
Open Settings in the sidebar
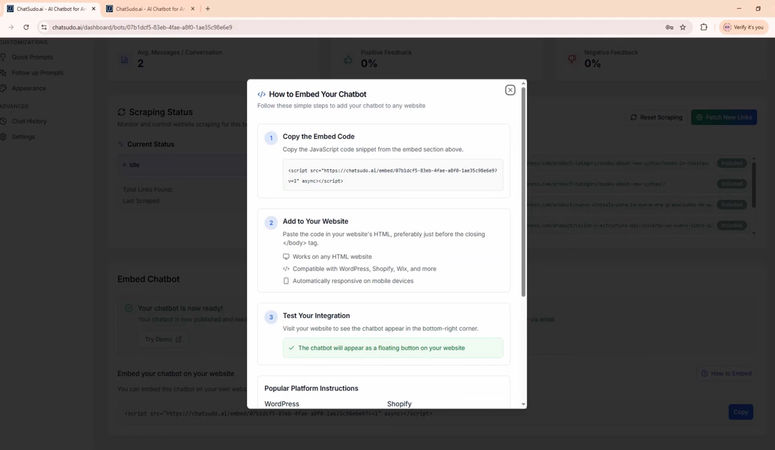coord(23,136)
